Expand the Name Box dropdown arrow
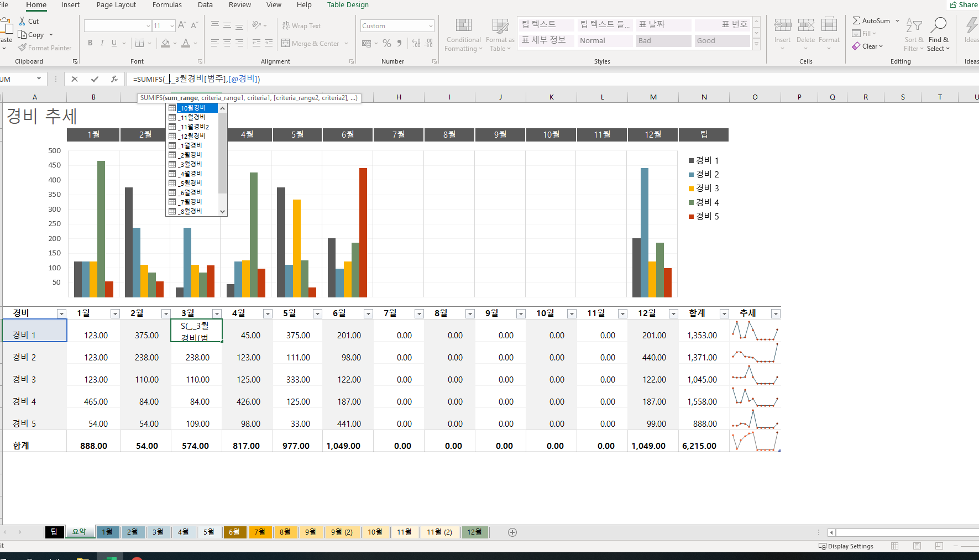 click(x=39, y=79)
